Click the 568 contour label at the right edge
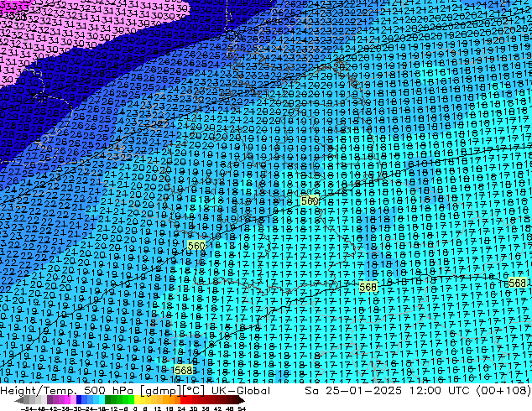 tap(518, 284)
